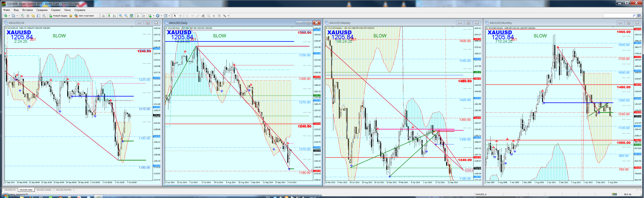Maximize the XAUUSD,Weekly chart window

pos(468,23)
